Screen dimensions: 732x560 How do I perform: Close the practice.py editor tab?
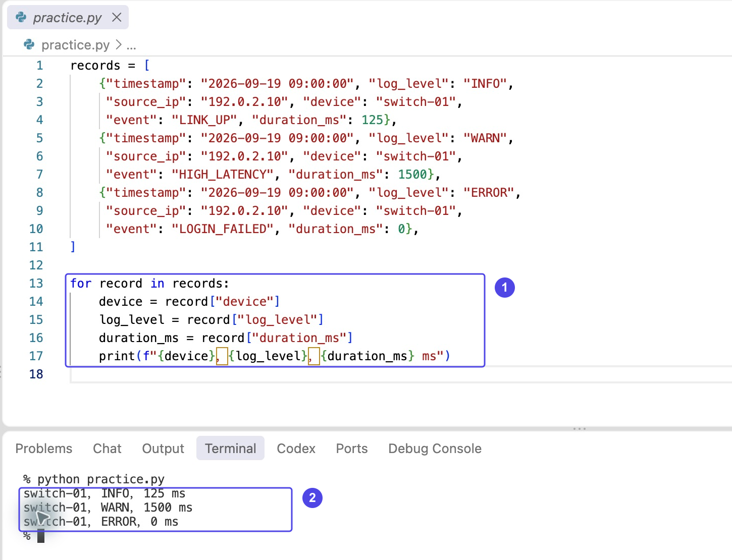click(x=117, y=18)
